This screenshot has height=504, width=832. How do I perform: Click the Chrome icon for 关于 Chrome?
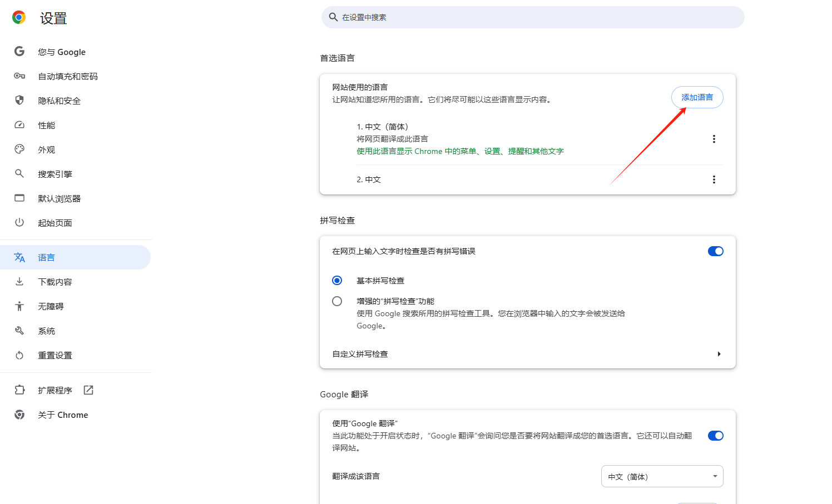19,415
